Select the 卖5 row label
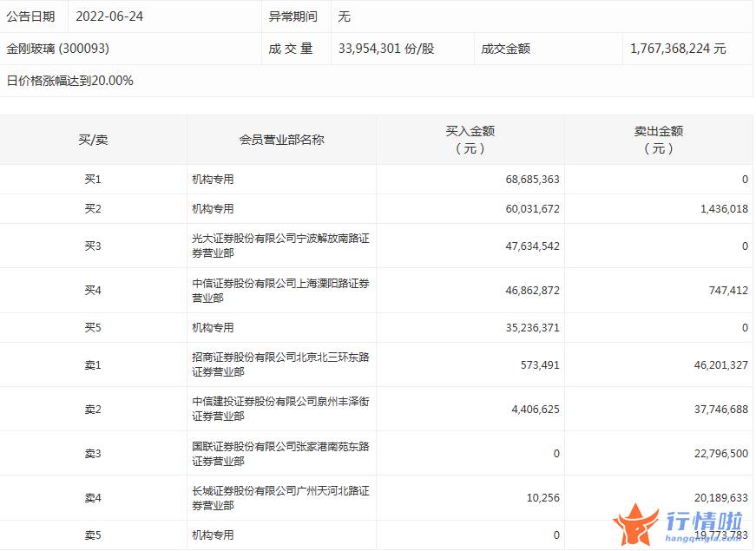 [93, 535]
